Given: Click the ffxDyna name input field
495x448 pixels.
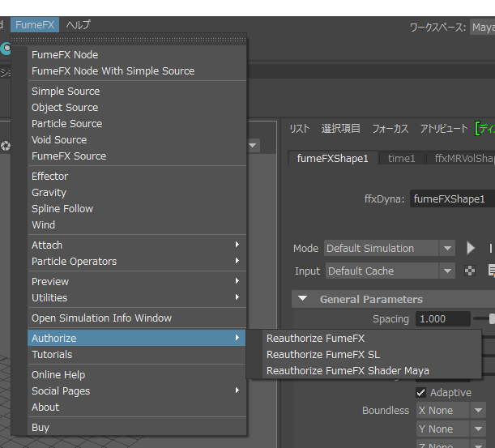Looking at the screenshot, I should tap(452, 198).
